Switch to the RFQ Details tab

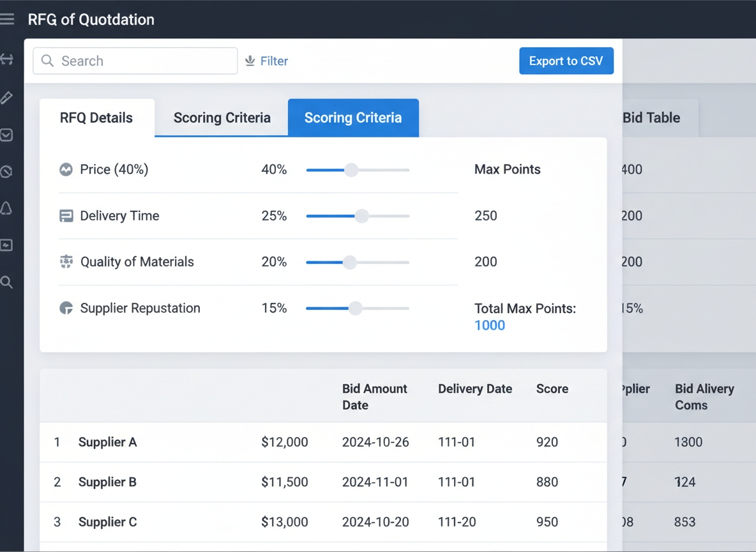pyautogui.click(x=96, y=118)
